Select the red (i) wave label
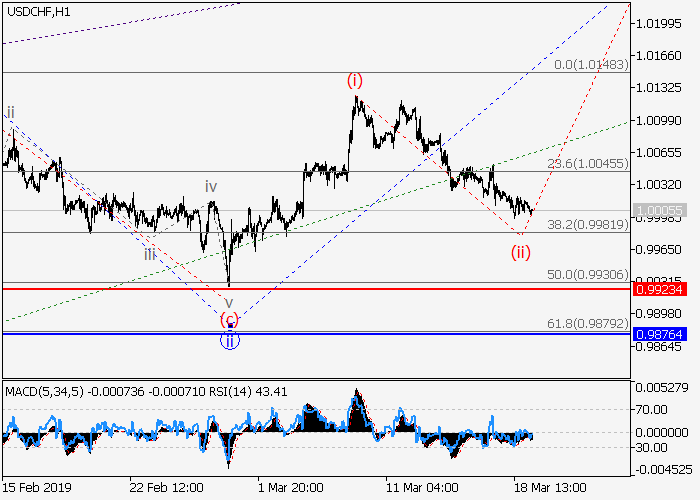The height and width of the screenshot is (500, 700). coord(355,80)
